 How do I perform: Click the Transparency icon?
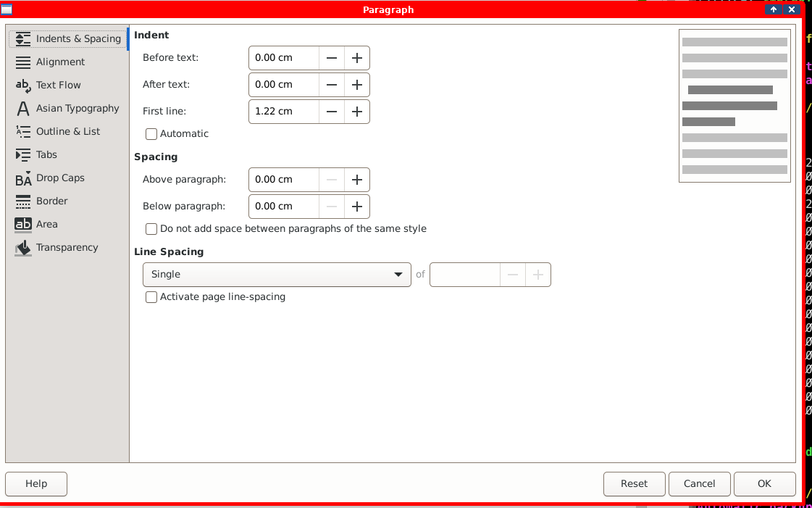coord(23,248)
